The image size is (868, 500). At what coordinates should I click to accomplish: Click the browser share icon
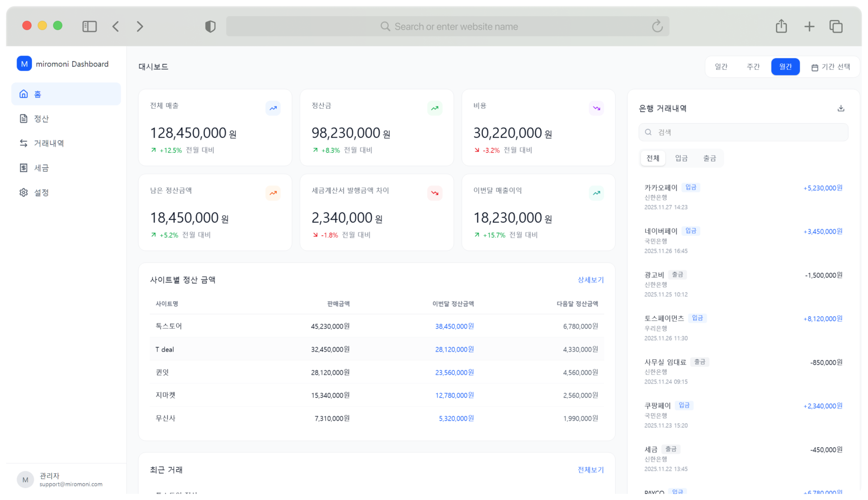781,26
